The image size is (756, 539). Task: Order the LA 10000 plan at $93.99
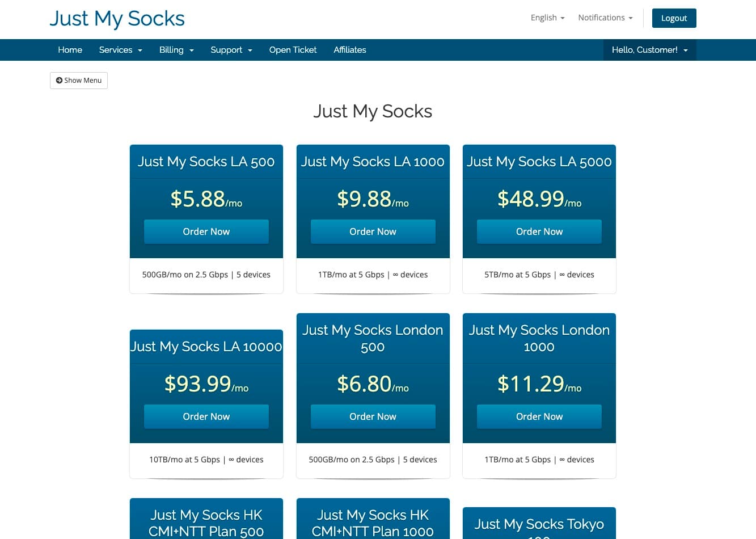tap(206, 416)
